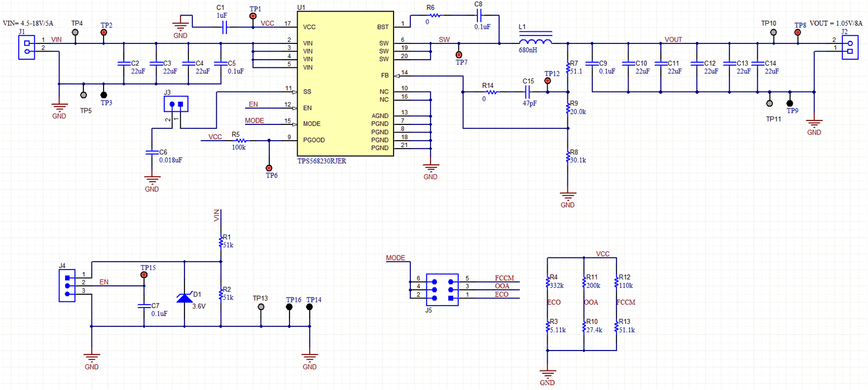The image size is (868, 390).
Task: Click the 'PGOOD' pin label on U1
Action: (x=314, y=140)
